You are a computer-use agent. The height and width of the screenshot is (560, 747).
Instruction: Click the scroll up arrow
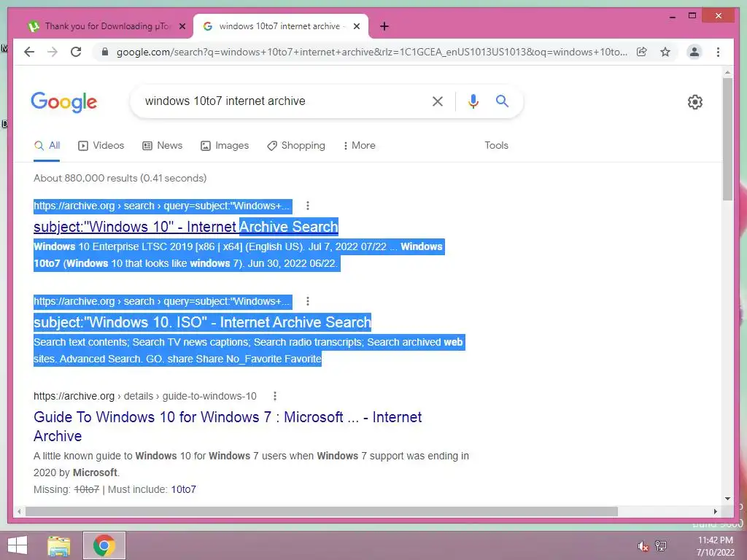pyautogui.click(x=727, y=72)
